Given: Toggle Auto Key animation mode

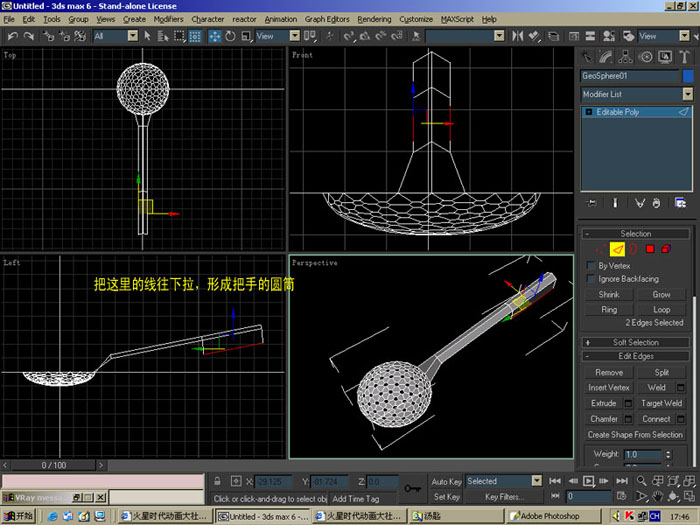Looking at the screenshot, I should [446, 481].
